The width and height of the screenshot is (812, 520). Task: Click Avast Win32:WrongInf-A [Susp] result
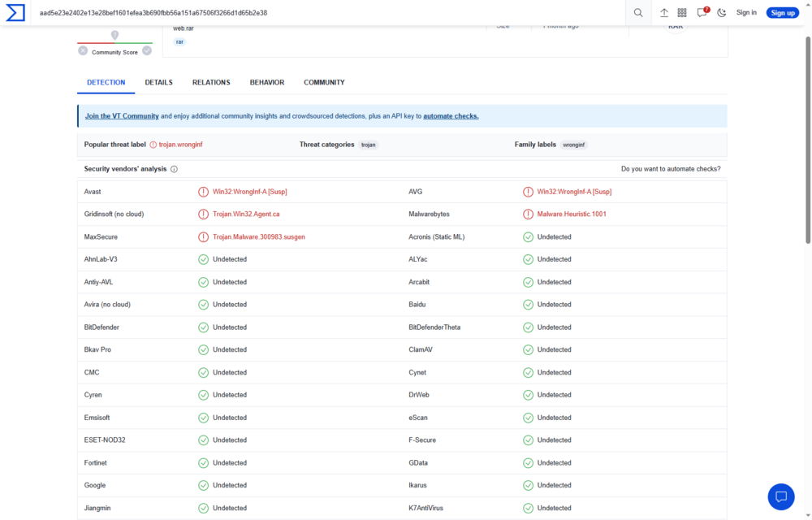point(249,192)
